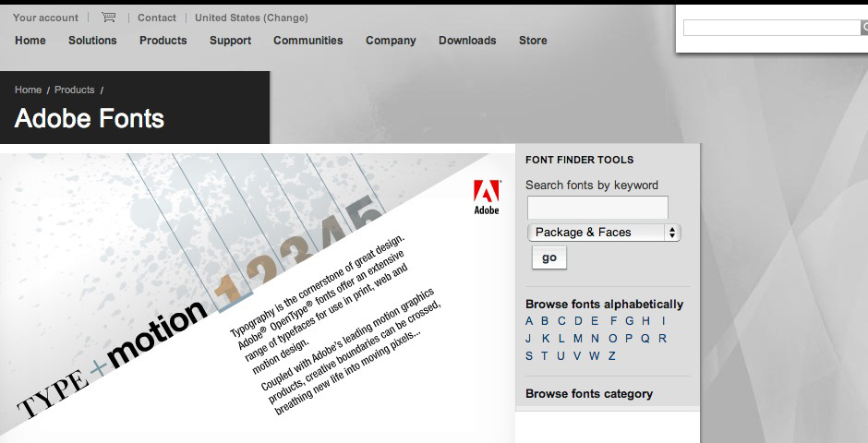
Task: Browse fonts starting with letter V
Action: pos(577,356)
